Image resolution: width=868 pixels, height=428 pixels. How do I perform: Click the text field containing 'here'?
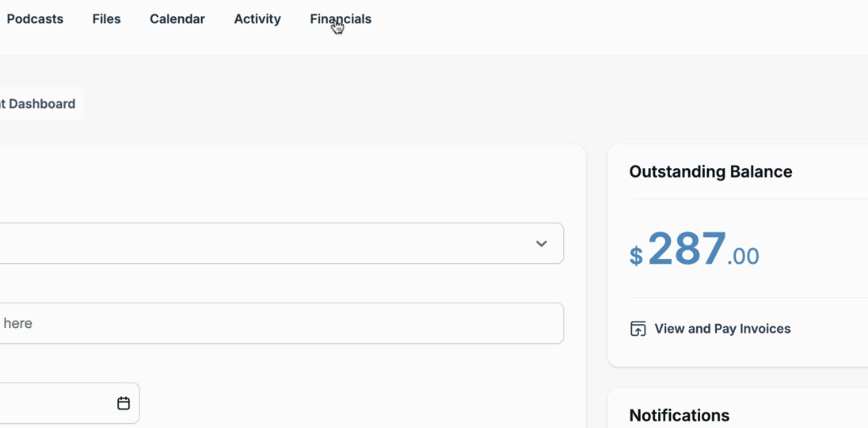(281, 323)
